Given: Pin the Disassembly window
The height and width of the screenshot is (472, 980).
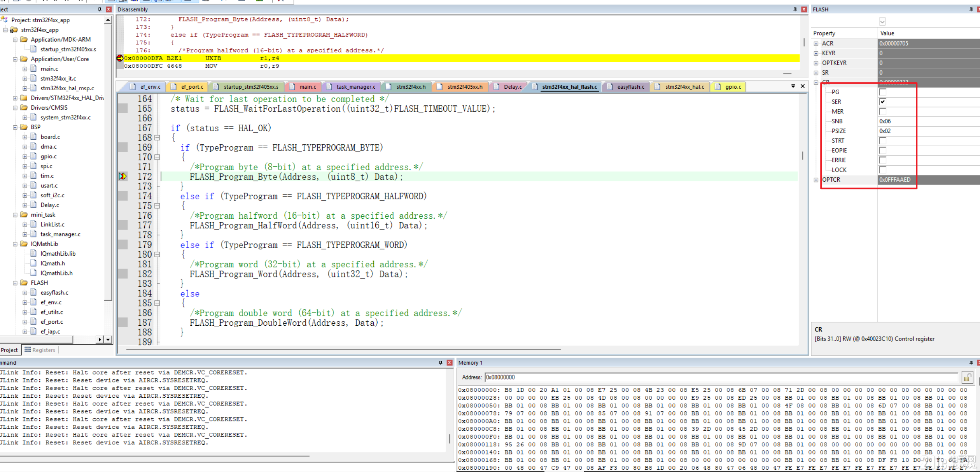Looking at the screenshot, I should coord(795,9).
